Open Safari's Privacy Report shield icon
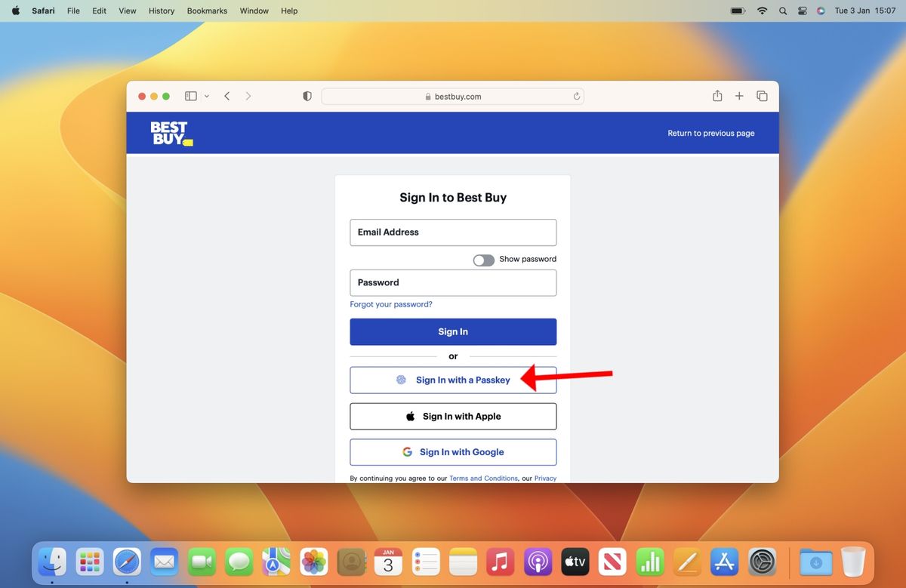The width and height of the screenshot is (906, 588). pos(307,96)
